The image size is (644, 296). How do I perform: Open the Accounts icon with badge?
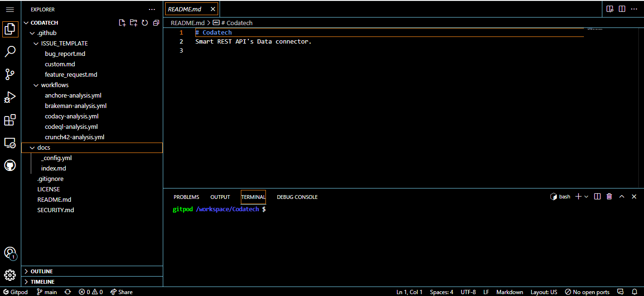(x=10, y=253)
